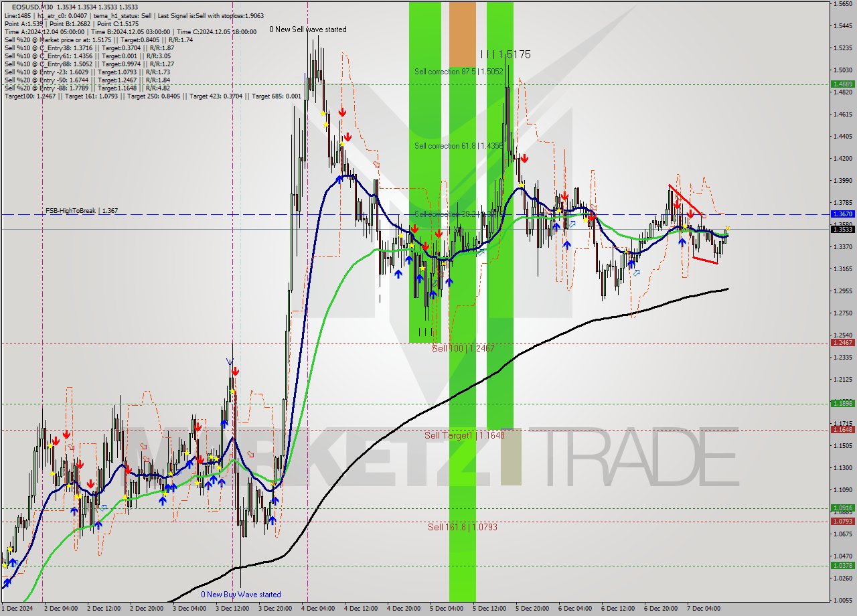The width and height of the screenshot is (857, 616).
Task: Click the red 1.2467 price tag on axis
Action: coord(842,342)
